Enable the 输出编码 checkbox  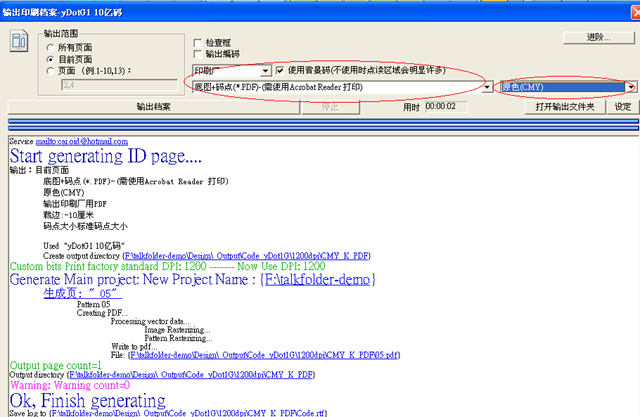click(198, 54)
